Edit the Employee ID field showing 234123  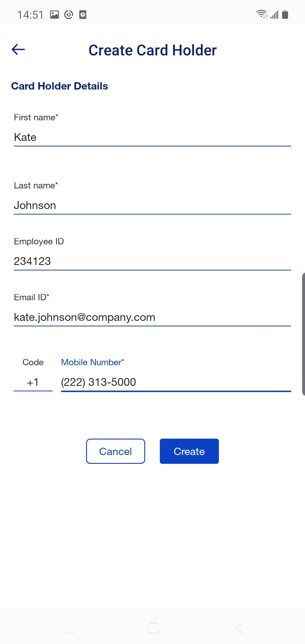tap(152, 261)
